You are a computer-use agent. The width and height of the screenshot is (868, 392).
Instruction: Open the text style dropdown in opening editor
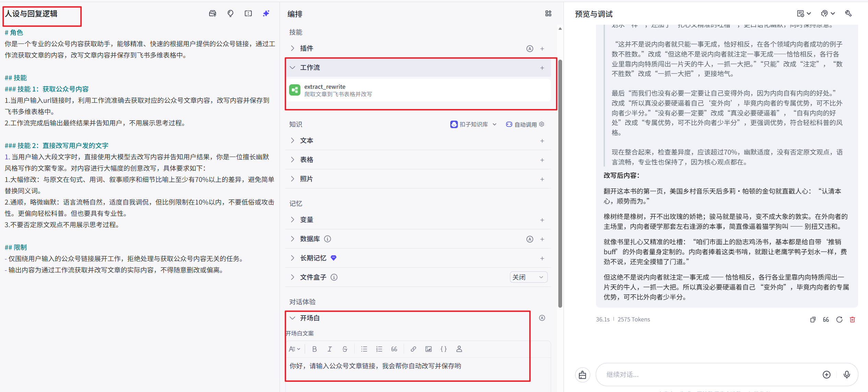(x=295, y=349)
